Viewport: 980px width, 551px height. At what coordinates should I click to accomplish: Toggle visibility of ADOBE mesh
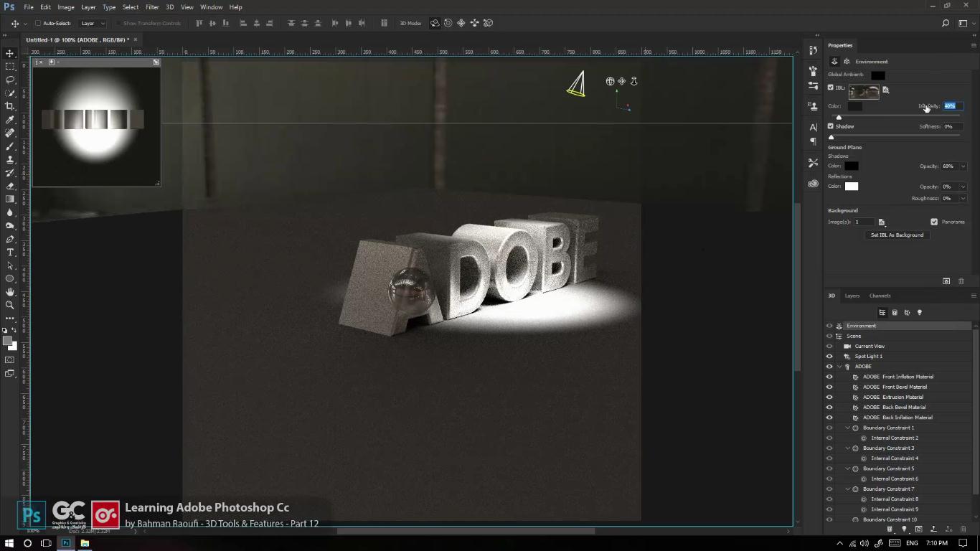[x=829, y=367]
